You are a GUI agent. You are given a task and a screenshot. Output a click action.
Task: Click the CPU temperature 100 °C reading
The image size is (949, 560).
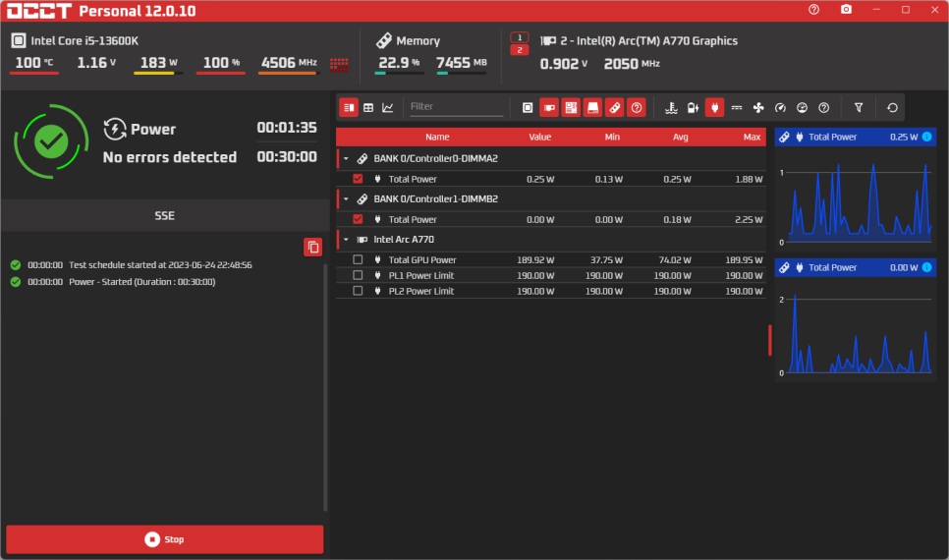33,63
